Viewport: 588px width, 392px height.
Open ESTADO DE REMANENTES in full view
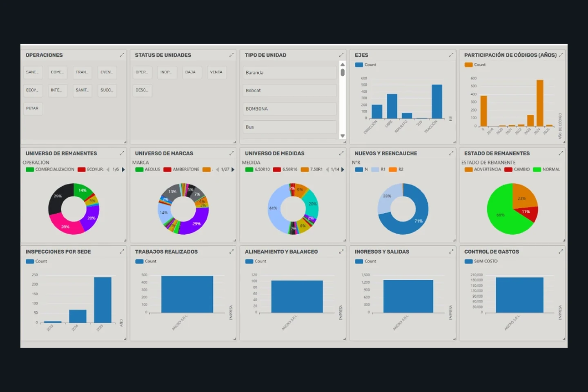pos(561,153)
